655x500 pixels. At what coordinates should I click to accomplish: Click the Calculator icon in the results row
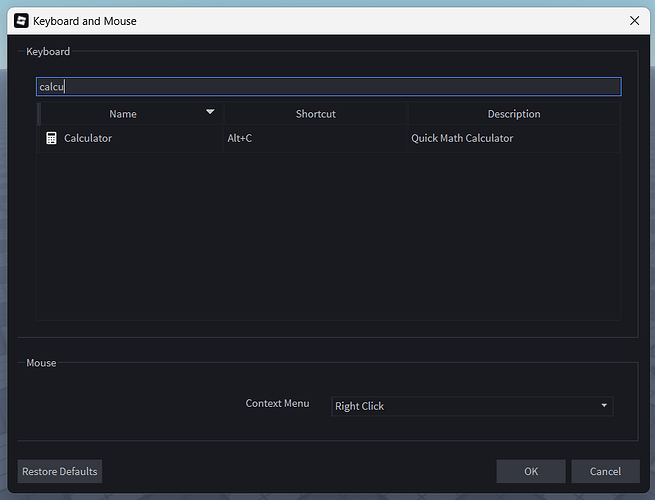(x=51, y=138)
